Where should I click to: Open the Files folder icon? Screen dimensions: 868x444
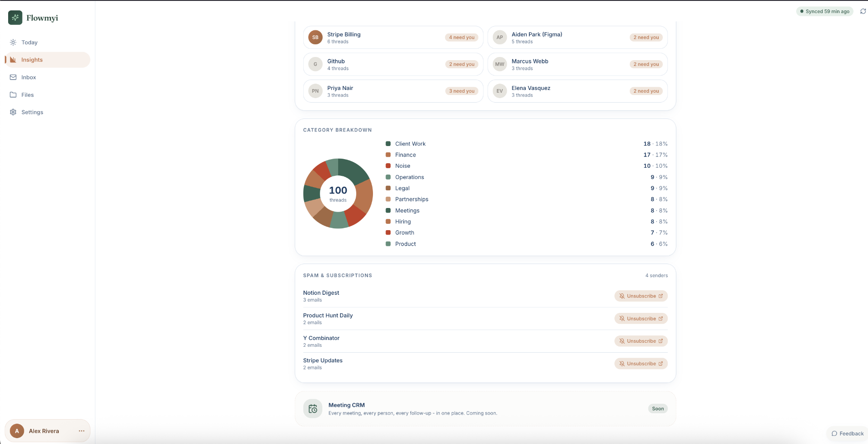coord(13,95)
